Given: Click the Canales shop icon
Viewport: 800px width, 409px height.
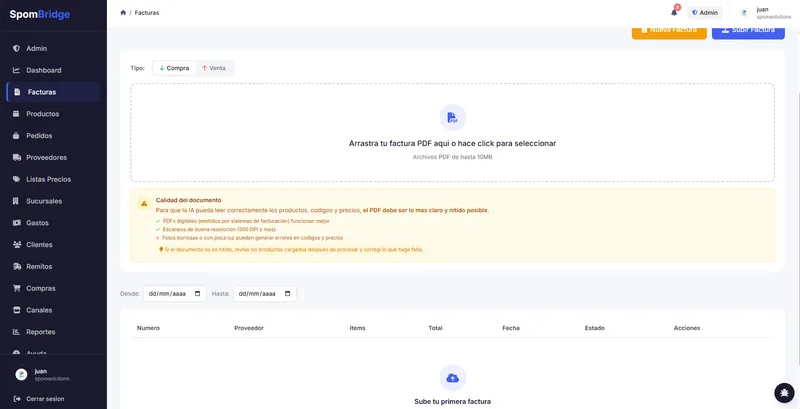Looking at the screenshot, I should tap(16, 310).
